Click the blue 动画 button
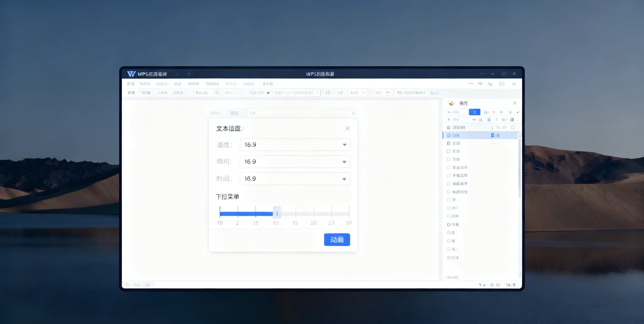644x324 pixels. click(337, 240)
